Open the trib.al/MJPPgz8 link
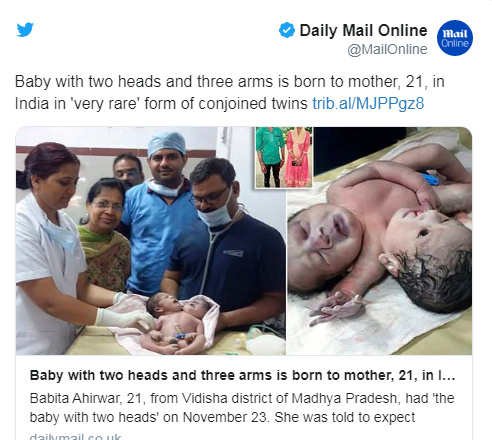492x440 pixels. pos(368,103)
